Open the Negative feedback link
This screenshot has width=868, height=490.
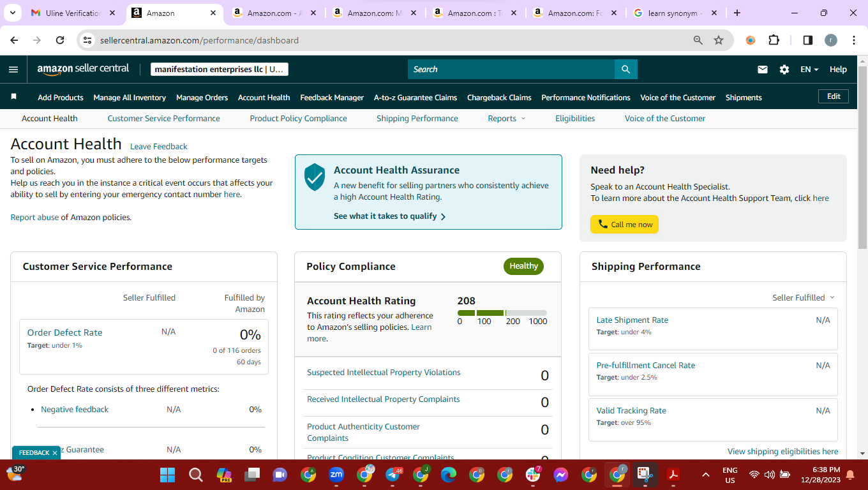coord(75,410)
